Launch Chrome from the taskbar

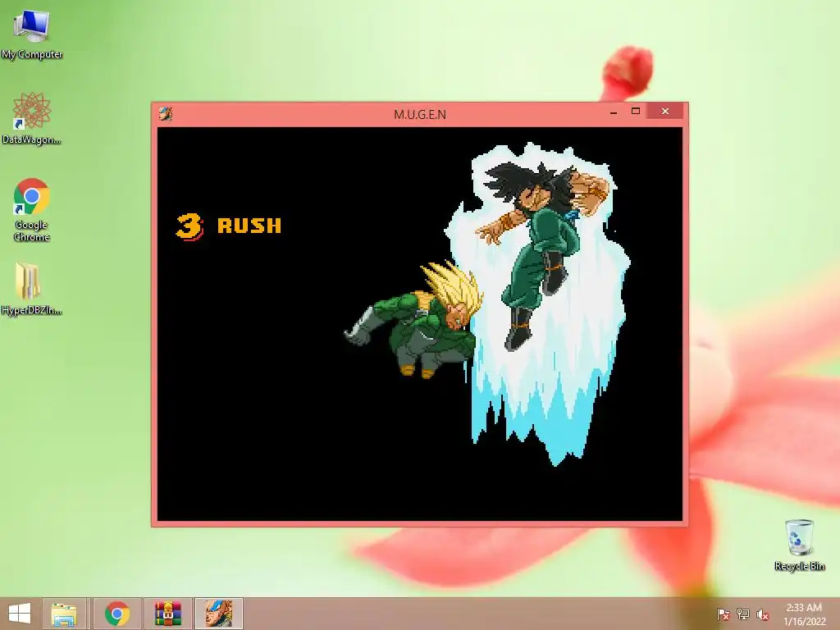(116, 614)
